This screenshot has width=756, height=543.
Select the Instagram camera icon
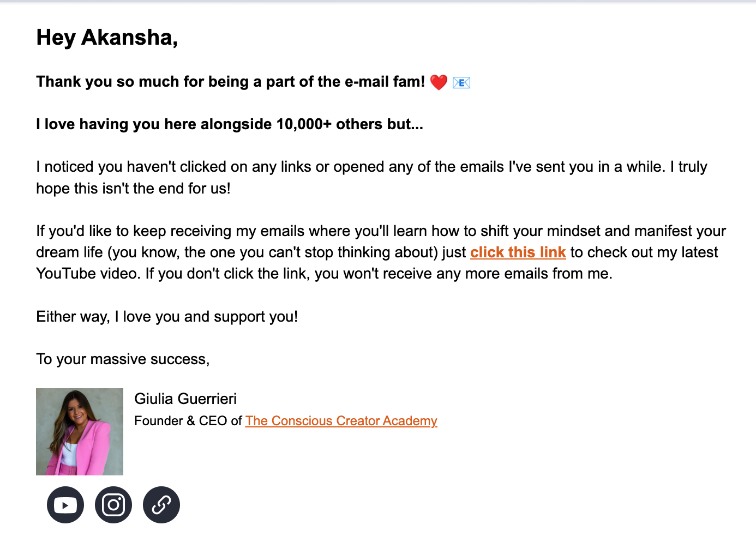click(x=113, y=505)
